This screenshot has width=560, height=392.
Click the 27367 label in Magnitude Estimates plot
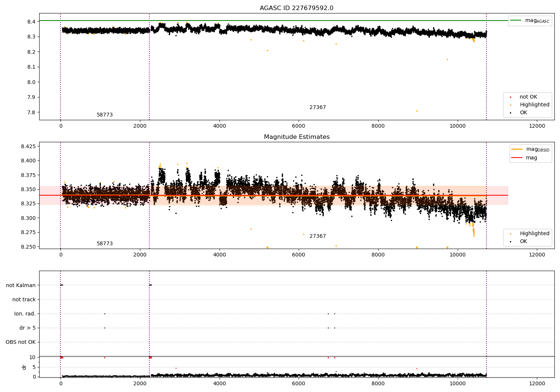[x=318, y=236]
